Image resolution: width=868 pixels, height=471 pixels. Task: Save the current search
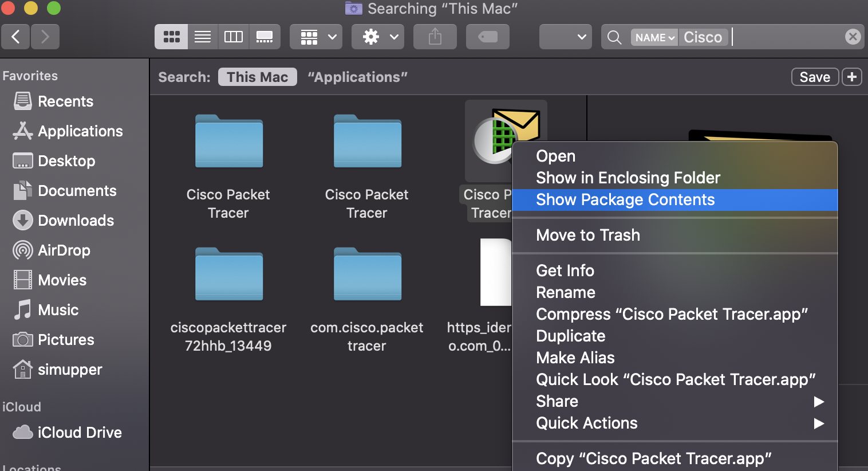[x=815, y=77]
